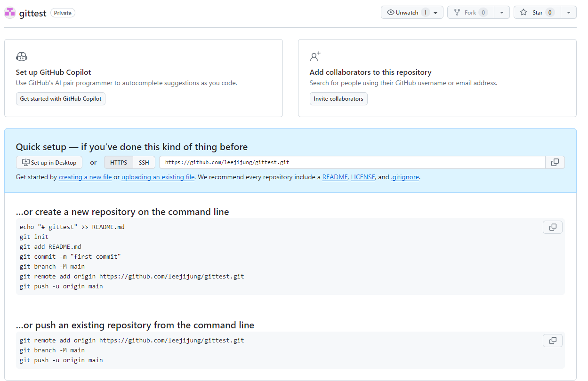Copy the create new repository commands
Viewport: 588px width, 381px height.
(553, 227)
